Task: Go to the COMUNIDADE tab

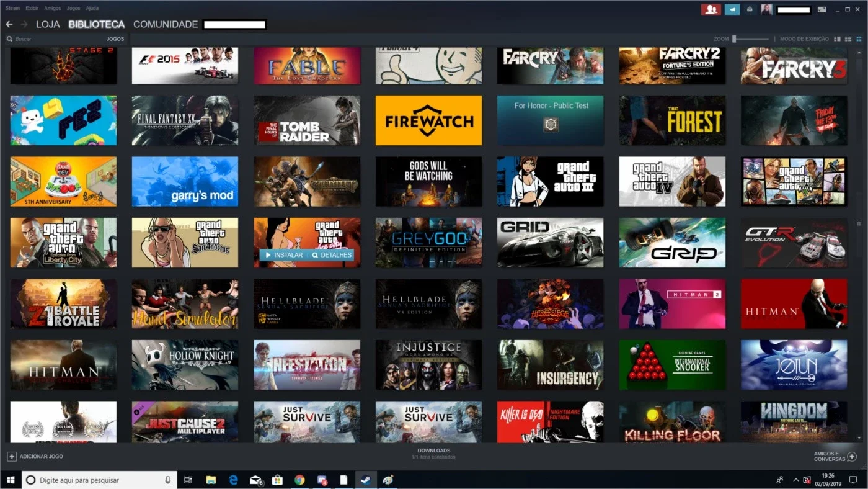Action: 166,24
